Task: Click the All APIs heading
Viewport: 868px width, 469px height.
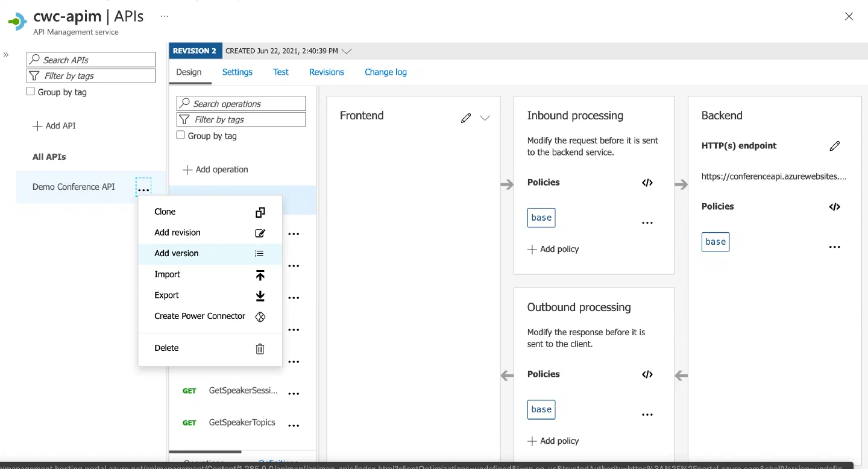Action: [x=49, y=157]
